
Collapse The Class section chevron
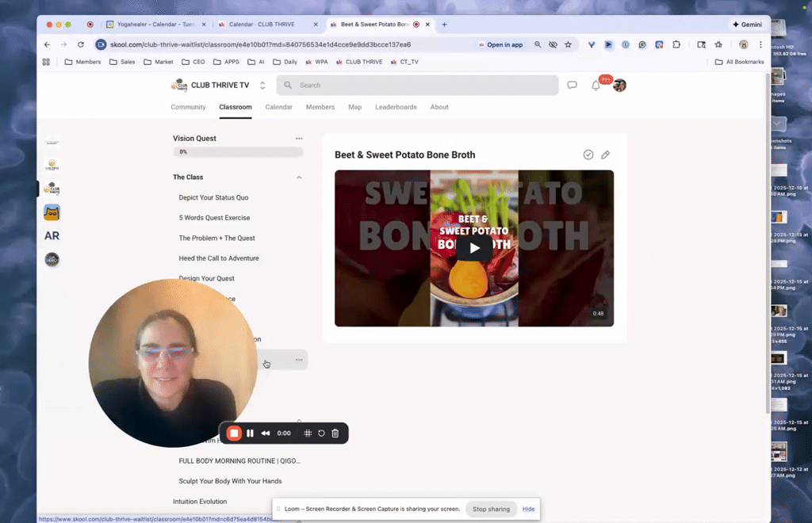tap(299, 178)
